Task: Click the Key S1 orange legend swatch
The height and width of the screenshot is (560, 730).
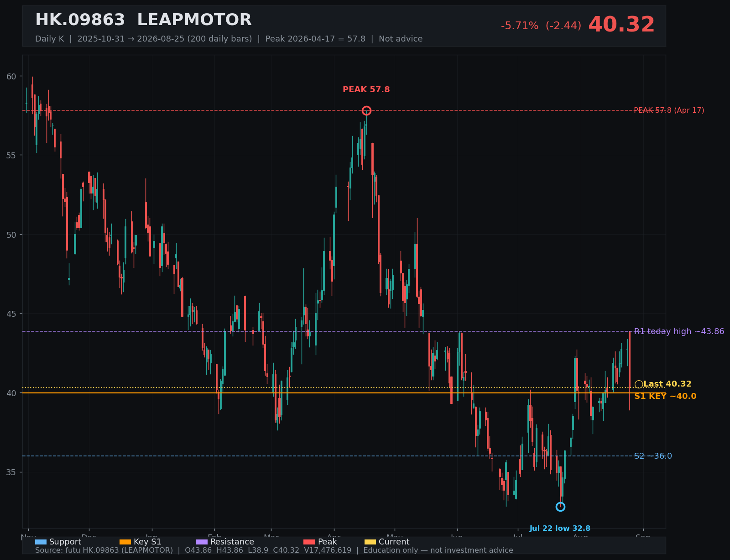Action: tap(125, 542)
